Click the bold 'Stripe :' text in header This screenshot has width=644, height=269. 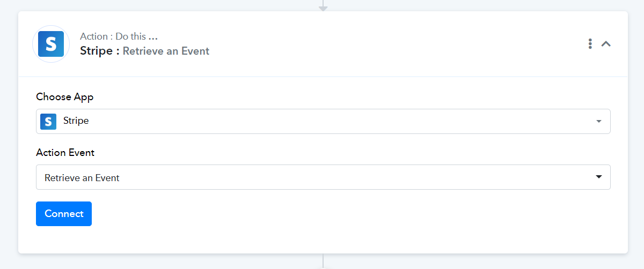[99, 51]
